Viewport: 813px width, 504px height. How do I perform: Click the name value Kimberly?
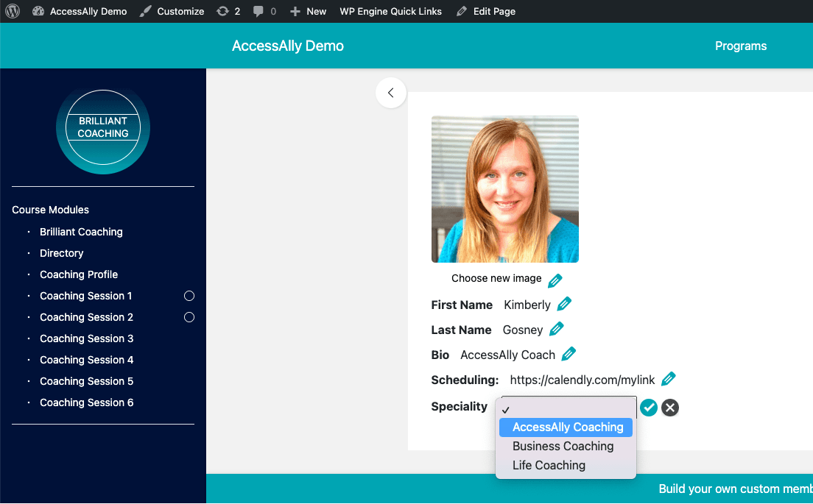click(x=527, y=305)
